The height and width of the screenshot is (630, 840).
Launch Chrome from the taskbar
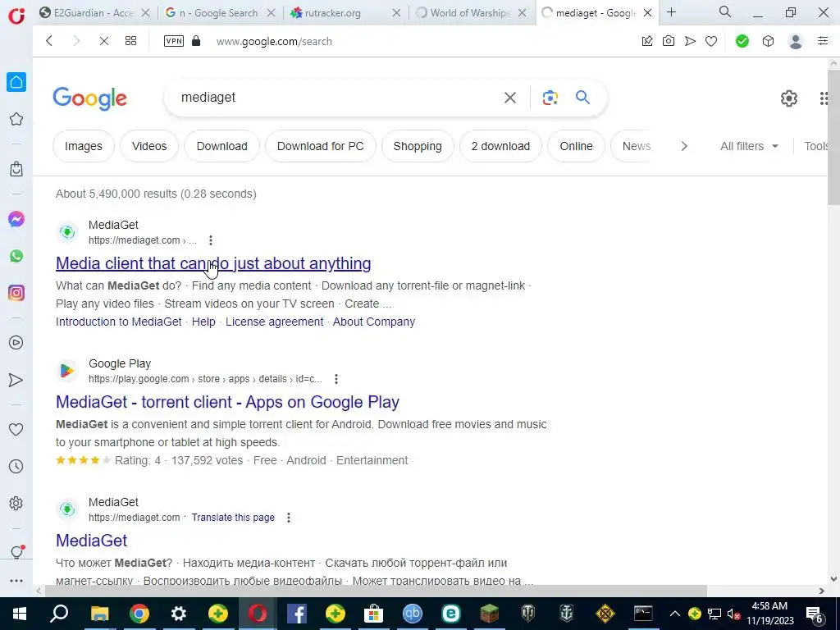tap(139, 614)
